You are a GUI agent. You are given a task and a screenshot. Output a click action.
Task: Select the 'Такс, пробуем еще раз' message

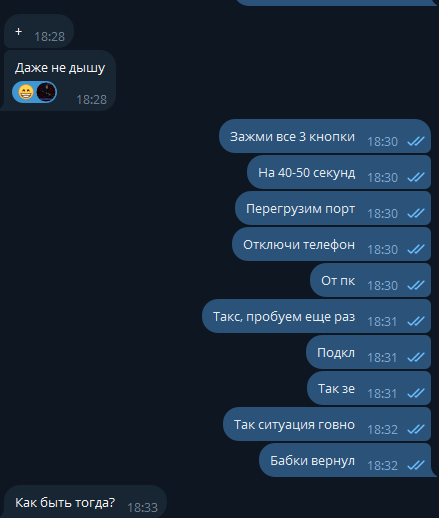tap(316, 316)
